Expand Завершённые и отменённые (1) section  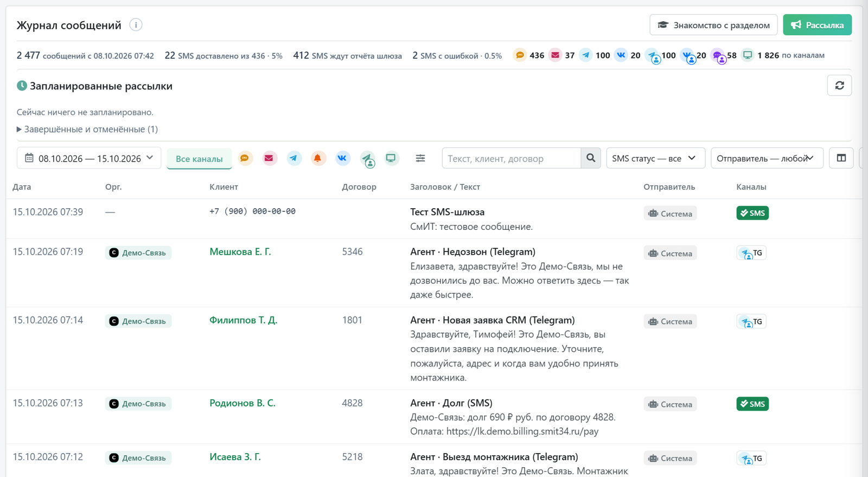87,129
